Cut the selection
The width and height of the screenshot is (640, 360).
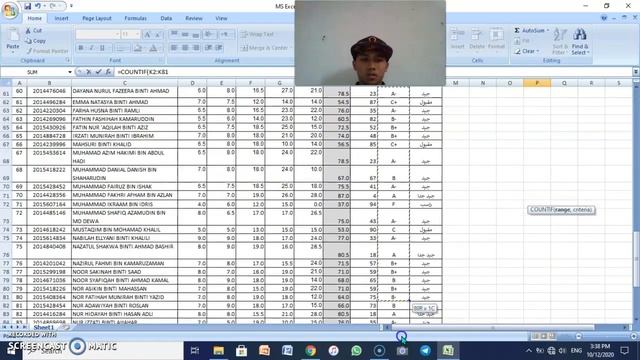click(33, 31)
